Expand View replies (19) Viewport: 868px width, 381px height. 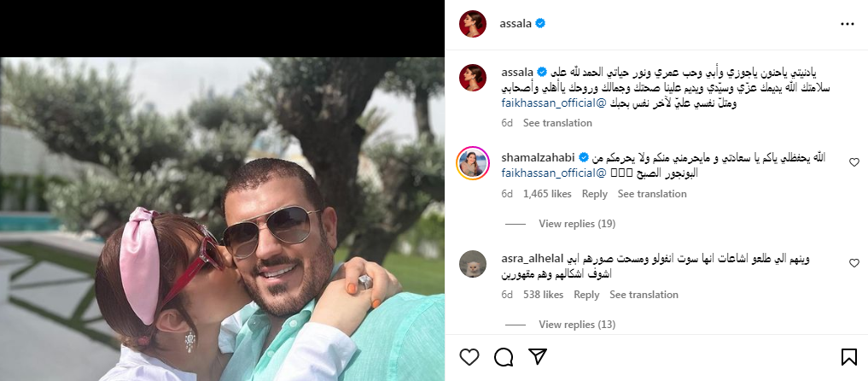577,224
